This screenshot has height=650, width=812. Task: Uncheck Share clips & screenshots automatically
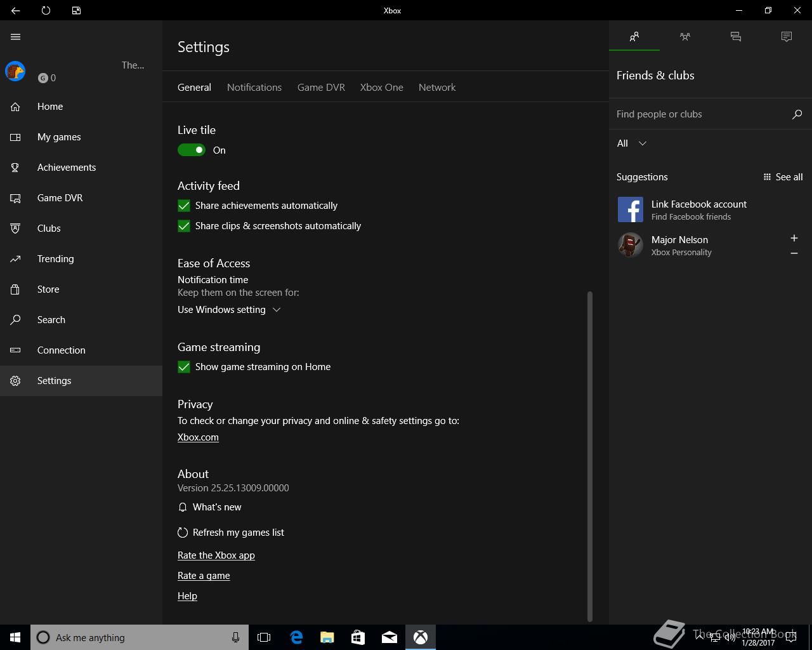184,226
